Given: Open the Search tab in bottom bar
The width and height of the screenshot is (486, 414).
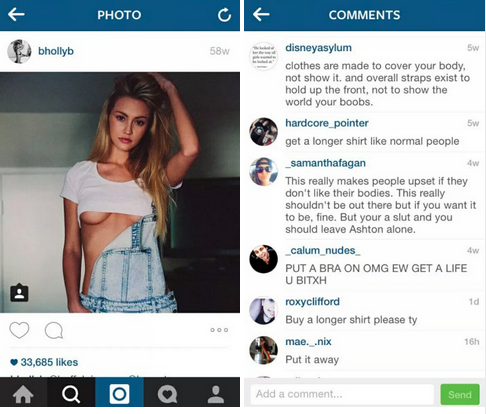Looking at the screenshot, I should [x=71, y=394].
